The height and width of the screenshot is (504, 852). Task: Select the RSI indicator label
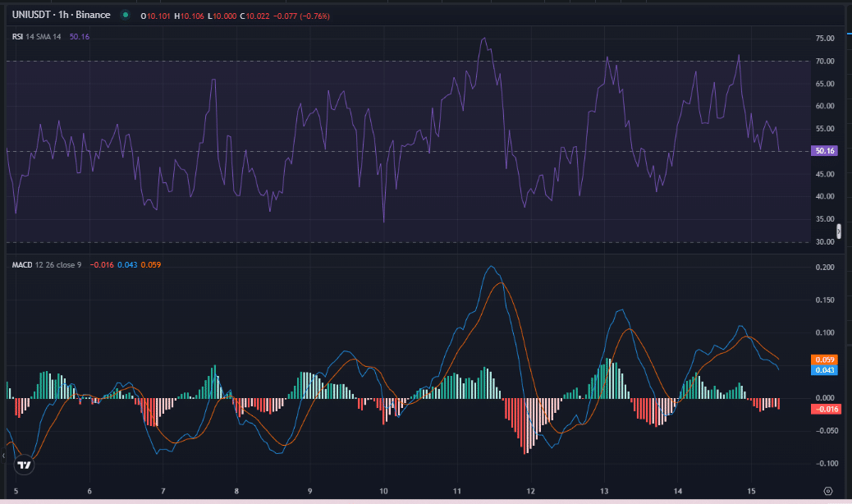[x=17, y=36]
